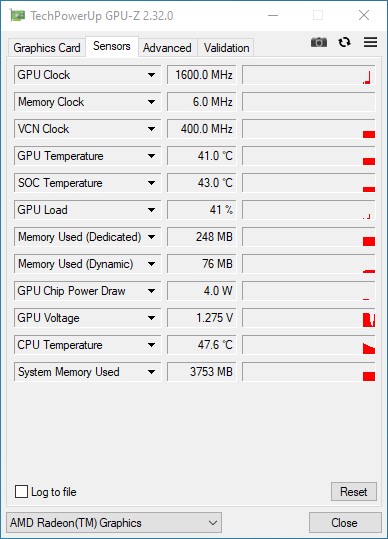The image size is (388, 539).
Task: Enable the Log to file checkbox
Action: [x=21, y=492]
